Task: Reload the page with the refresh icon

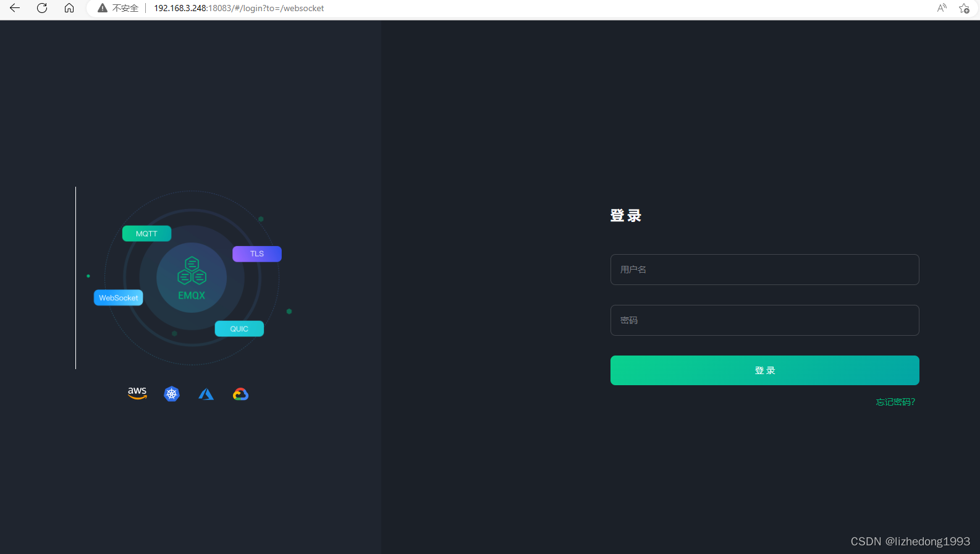Action: (42, 8)
